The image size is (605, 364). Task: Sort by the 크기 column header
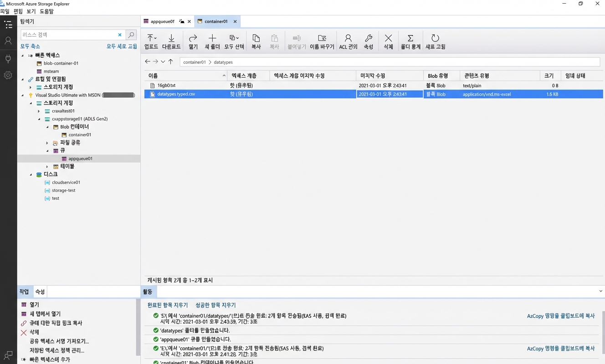click(x=550, y=76)
